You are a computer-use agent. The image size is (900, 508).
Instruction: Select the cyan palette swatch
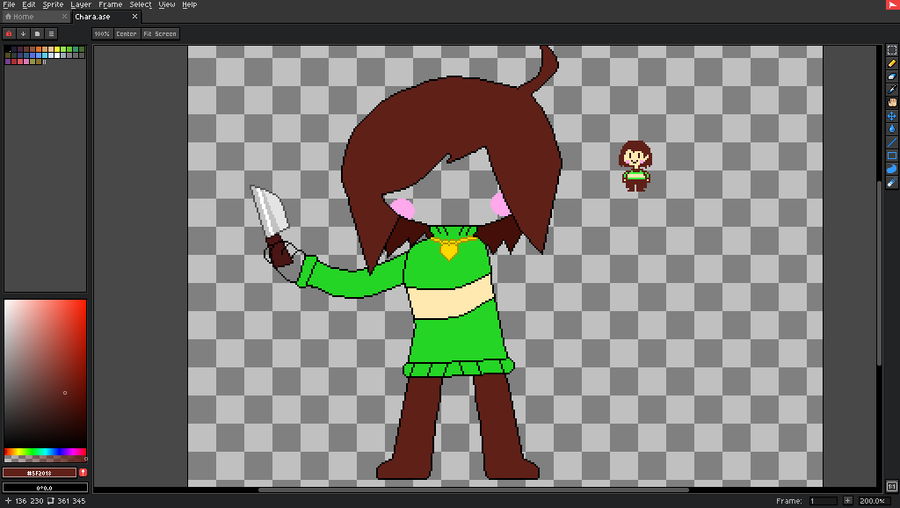tap(45, 56)
